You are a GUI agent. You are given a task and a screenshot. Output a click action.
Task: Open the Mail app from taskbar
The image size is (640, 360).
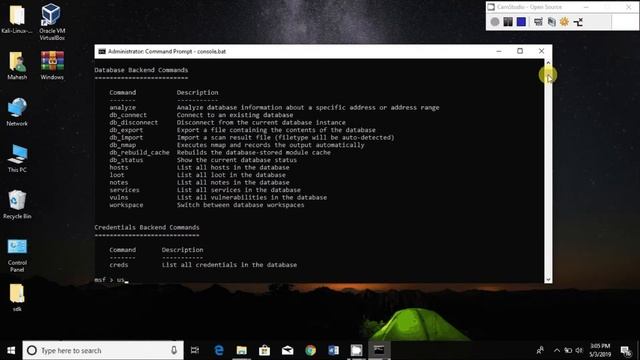point(287,350)
